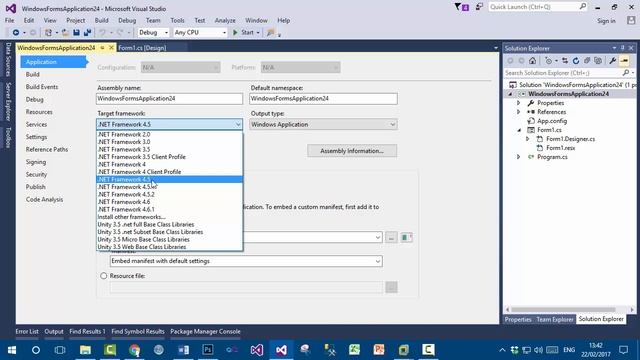Click the Solution Explorer horizontal scrollbar

(x=563, y=310)
